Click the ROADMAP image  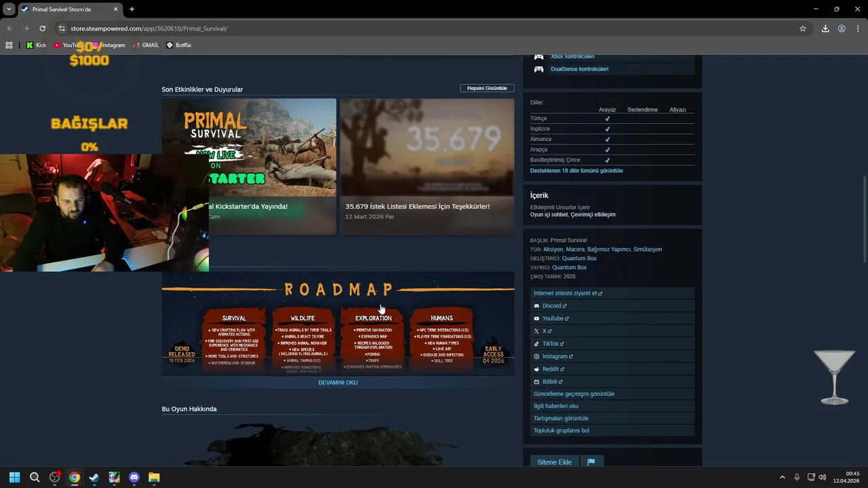(338, 324)
